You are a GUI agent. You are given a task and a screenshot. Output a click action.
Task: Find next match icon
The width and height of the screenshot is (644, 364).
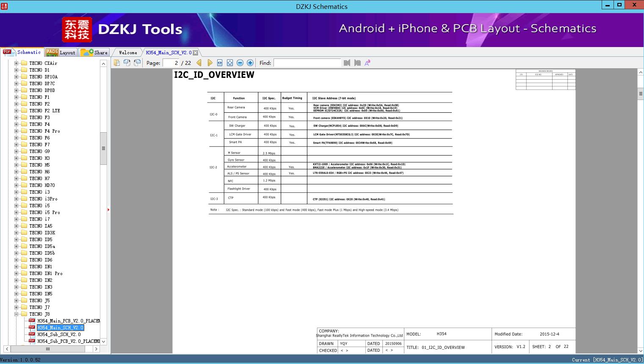coord(357,63)
